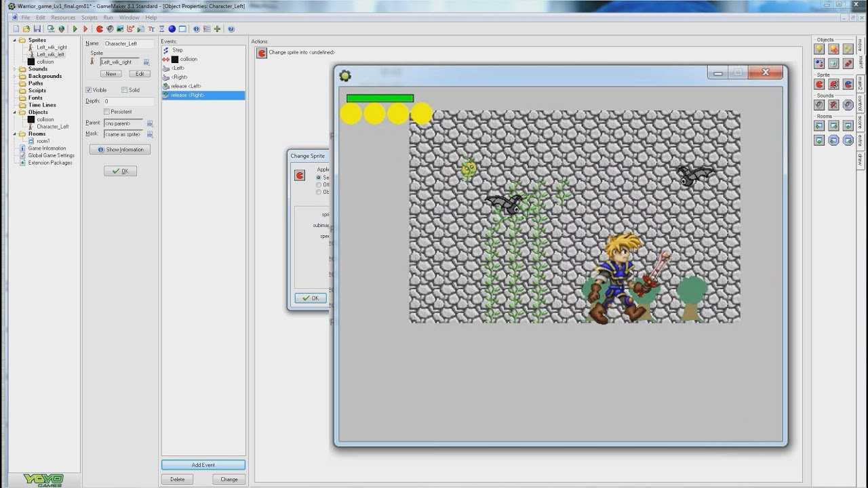Select Go to Next Room action
The image size is (868, 488).
click(x=833, y=125)
